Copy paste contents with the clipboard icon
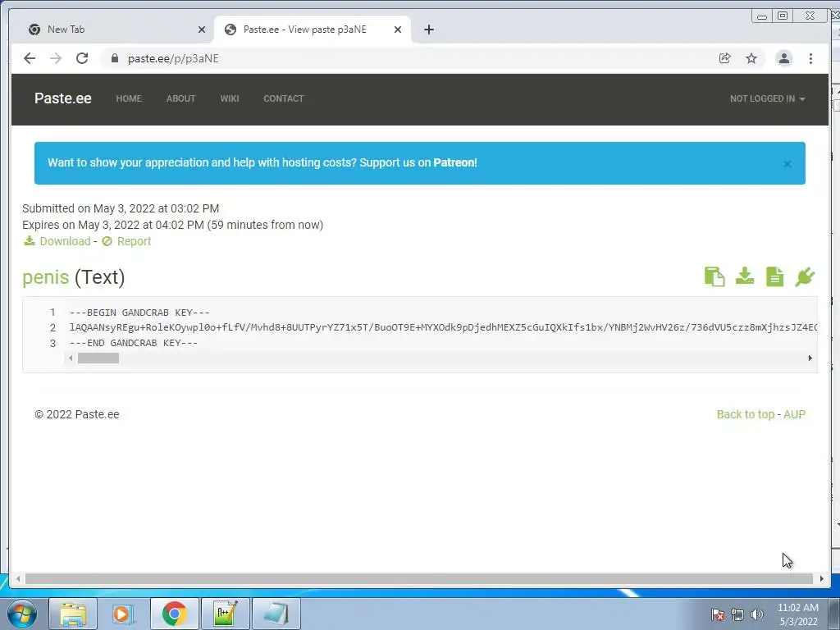 click(714, 277)
